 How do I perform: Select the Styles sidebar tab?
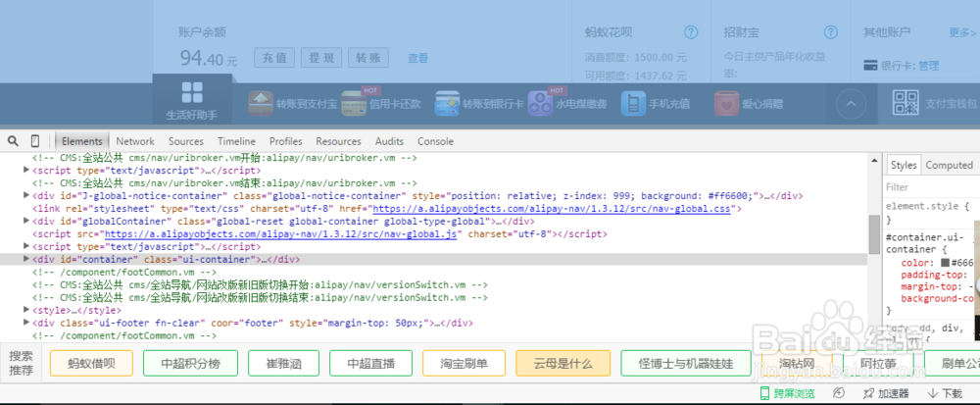click(x=904, y=165)
